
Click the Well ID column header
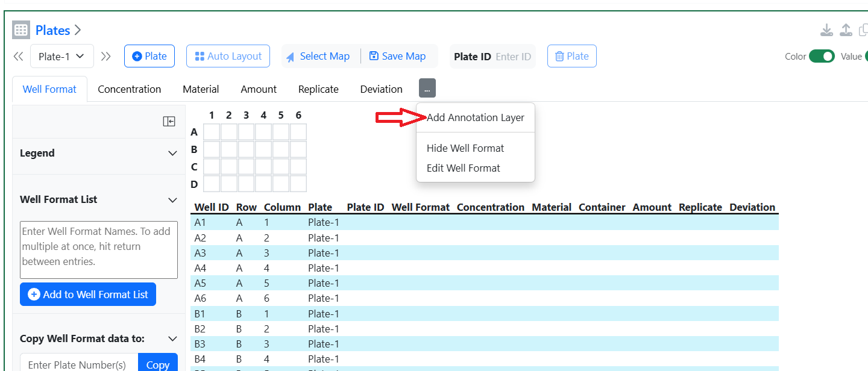point(212,207)
